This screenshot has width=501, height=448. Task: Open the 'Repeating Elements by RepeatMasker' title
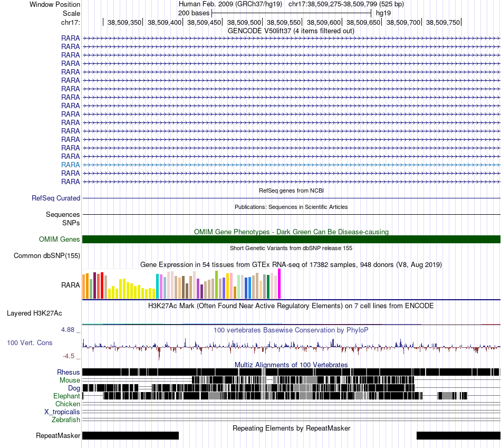(x=291, y=428)
